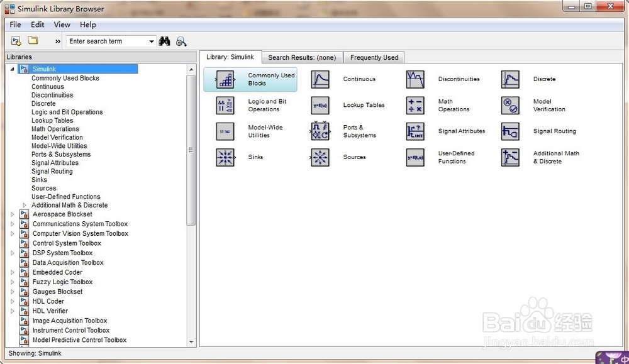Select Sources in library tree

44,188
